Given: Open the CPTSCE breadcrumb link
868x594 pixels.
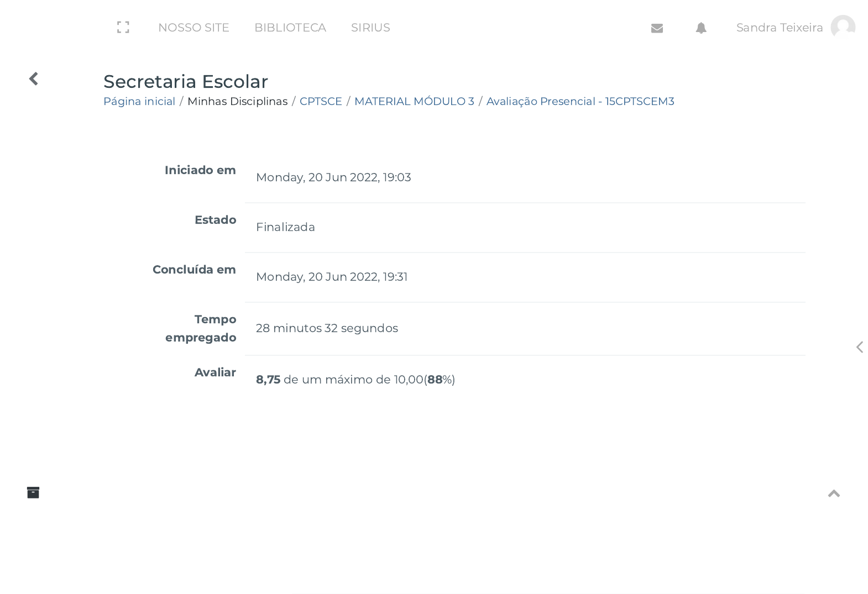Looking at the screenshot, I should [x=321, y=101].
